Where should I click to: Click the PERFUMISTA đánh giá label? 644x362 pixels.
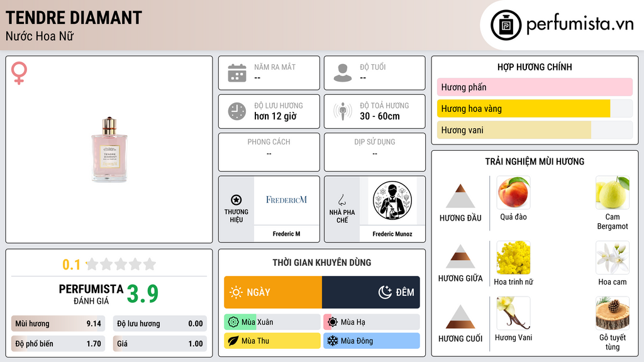91,294
